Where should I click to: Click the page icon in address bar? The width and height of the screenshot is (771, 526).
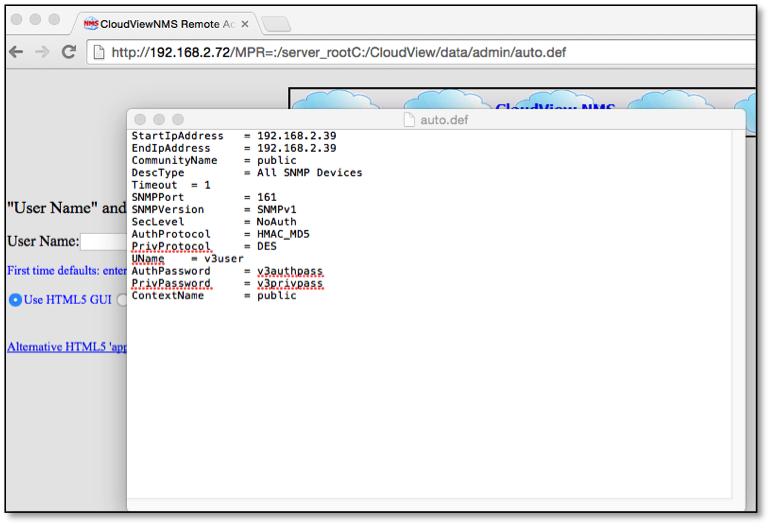click(99, 52)
